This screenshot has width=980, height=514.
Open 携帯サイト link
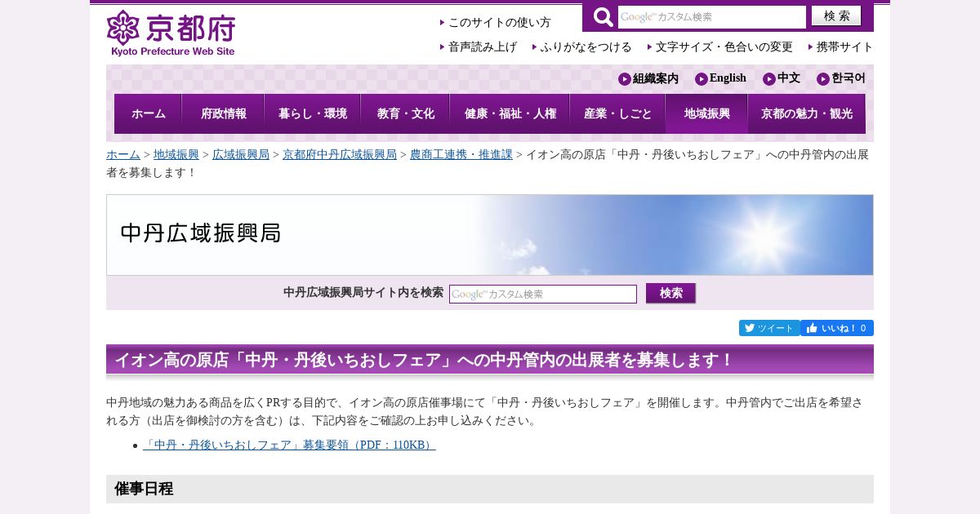click(844, 47)
